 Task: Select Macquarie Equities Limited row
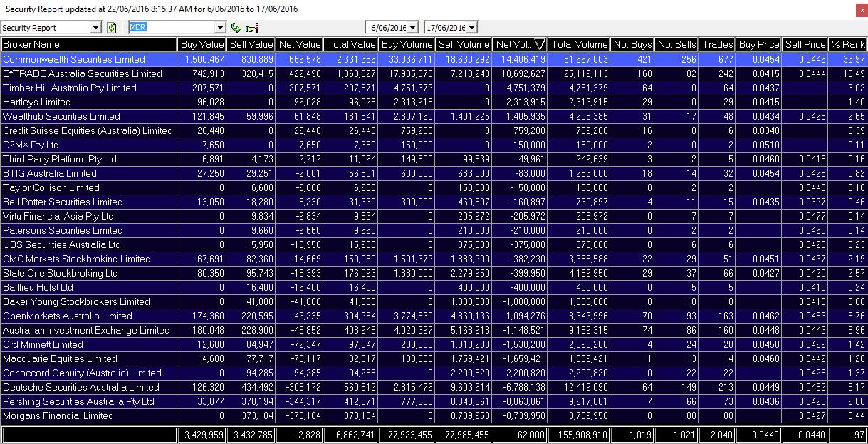coord(434,358)
